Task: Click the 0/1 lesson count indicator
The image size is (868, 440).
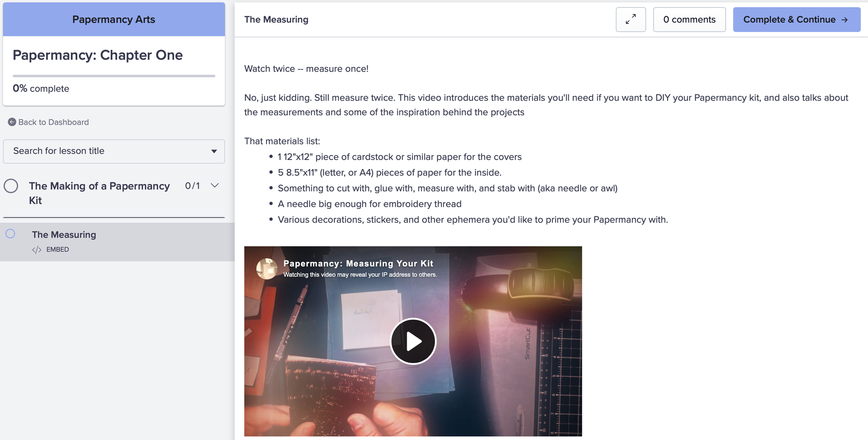Action: coord(192,186)
